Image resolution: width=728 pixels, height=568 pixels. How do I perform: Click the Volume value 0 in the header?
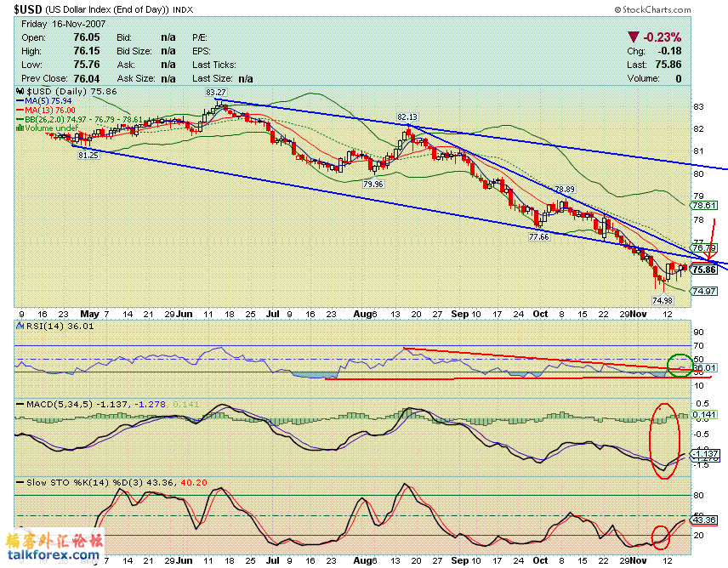click(x=679, y=78)
